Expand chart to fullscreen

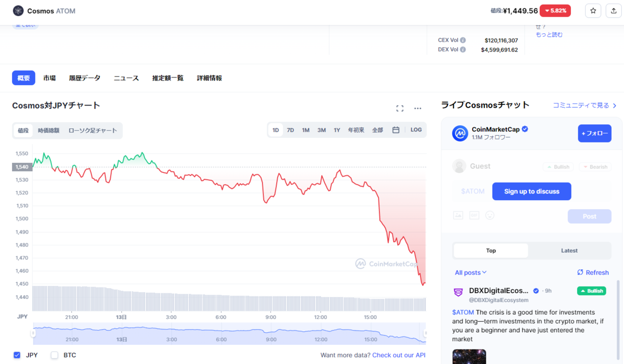pyautogui.click(x=400, y=108)
